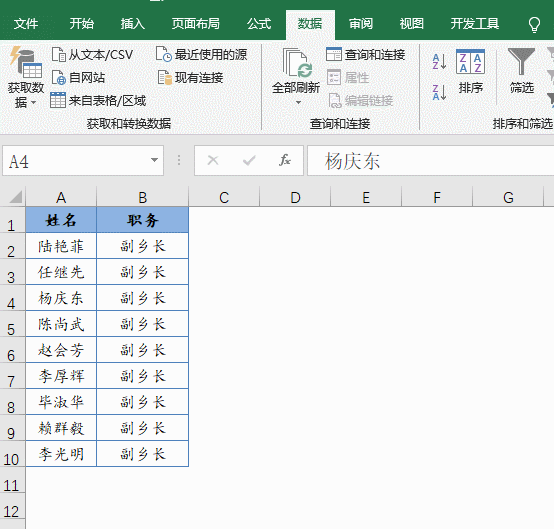This screenshot has height=529, width=554.
Task: Expand the Refresh All dropdown arrow
Action: (299, 102)
